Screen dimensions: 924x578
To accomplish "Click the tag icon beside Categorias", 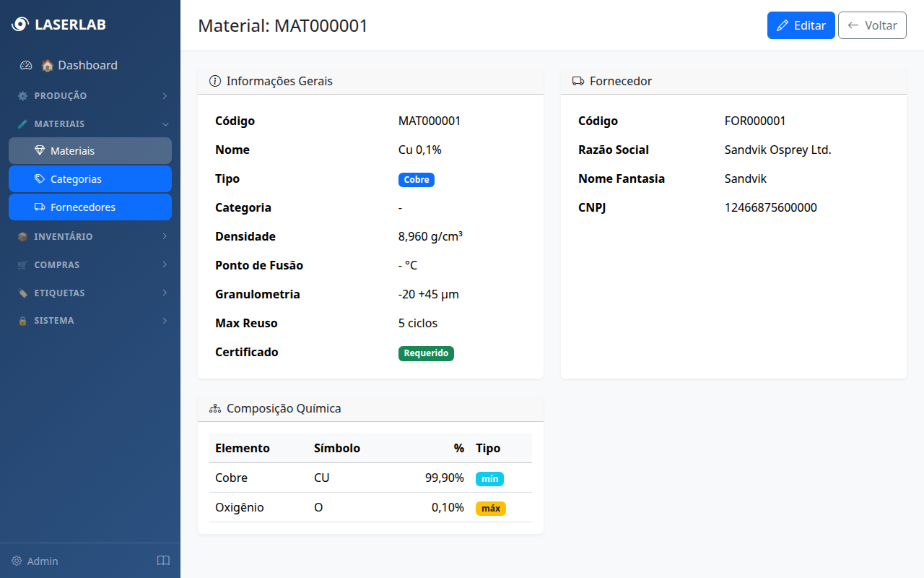I will (x=40, y=179).
